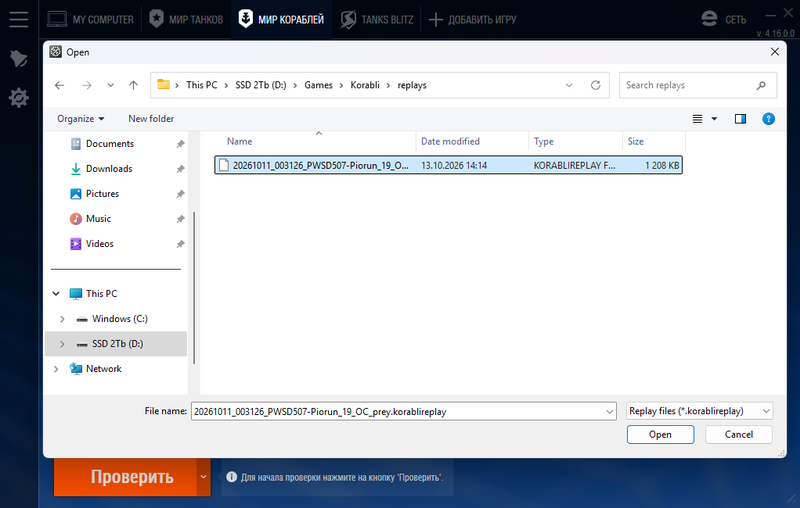Open view options dropdown arrow
This screenshot has width=800, height=508.
pyautogui.click(x=714, y=119)
